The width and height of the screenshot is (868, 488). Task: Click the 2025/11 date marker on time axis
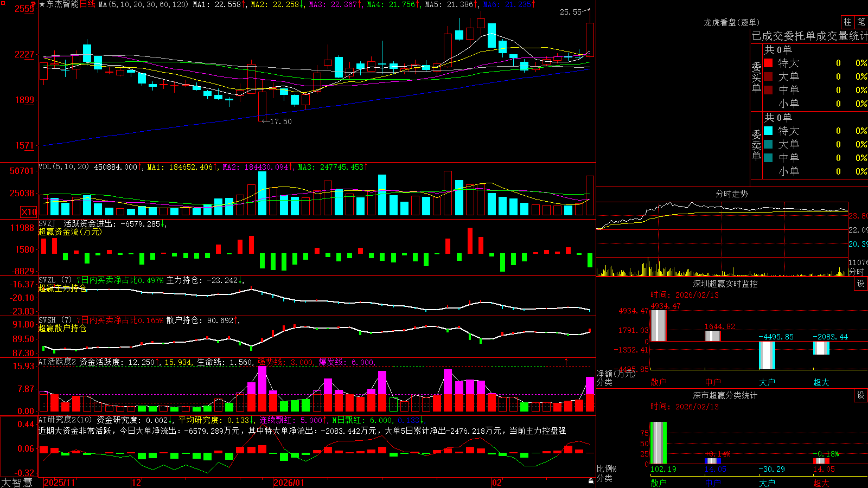59,483
